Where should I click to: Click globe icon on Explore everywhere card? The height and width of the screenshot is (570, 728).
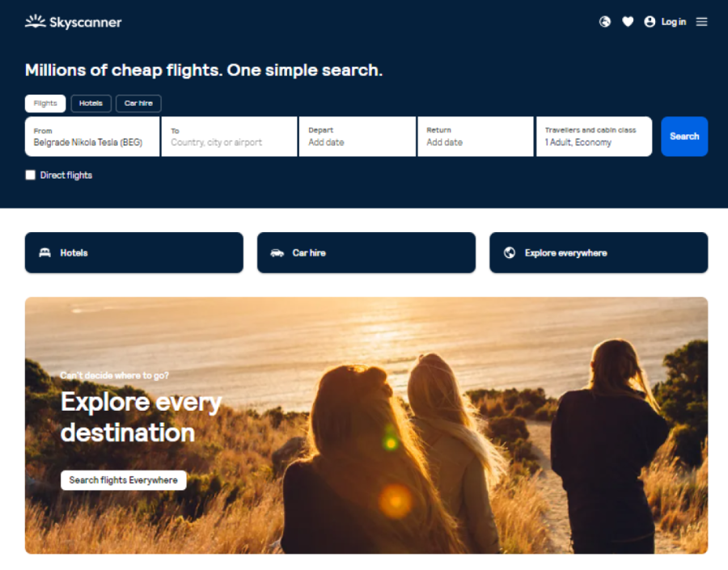[x=510, y=252]
